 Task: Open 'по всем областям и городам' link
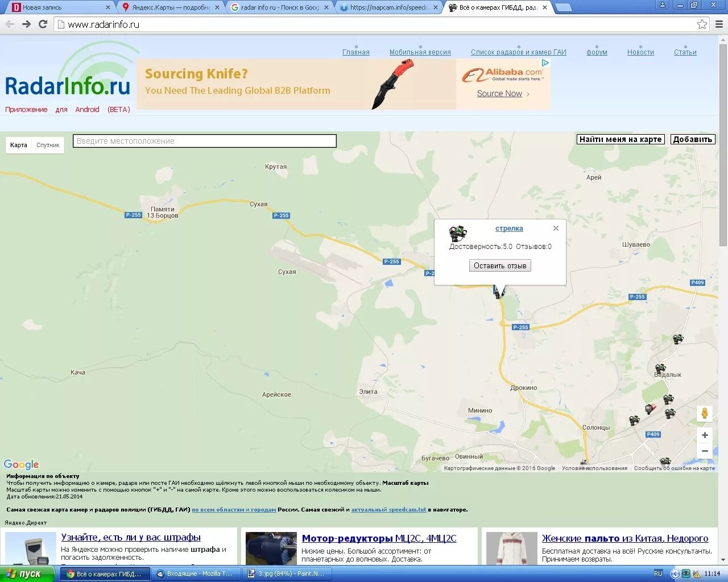click(234, 510)
